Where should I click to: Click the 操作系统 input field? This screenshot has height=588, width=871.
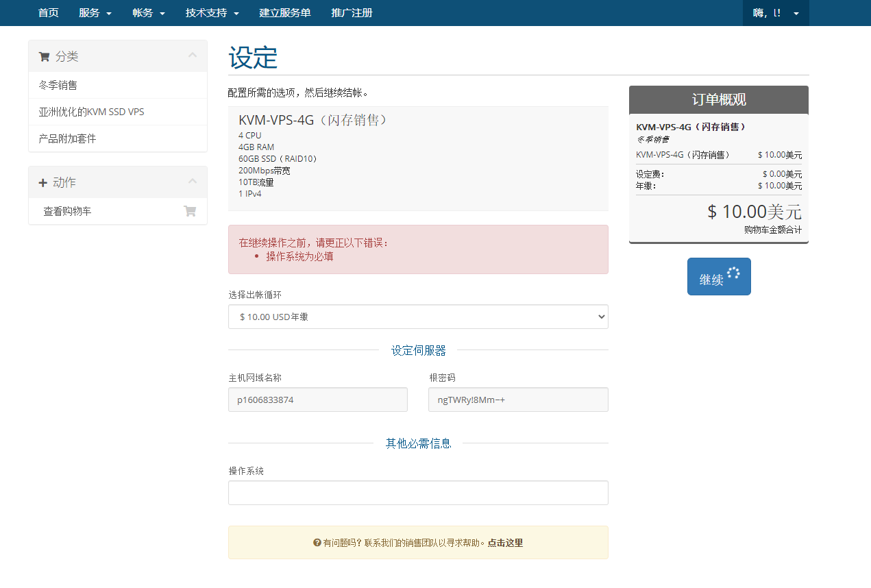[418, 493]
